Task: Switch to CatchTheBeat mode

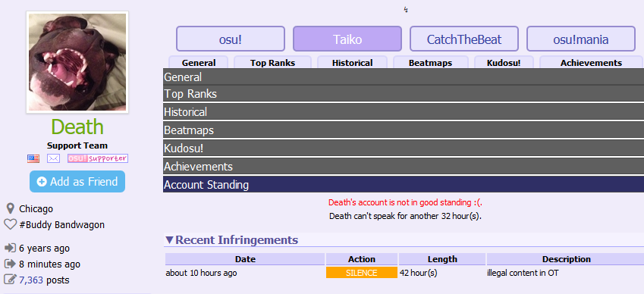Action: pyautogui.click(x=464, y=39)
